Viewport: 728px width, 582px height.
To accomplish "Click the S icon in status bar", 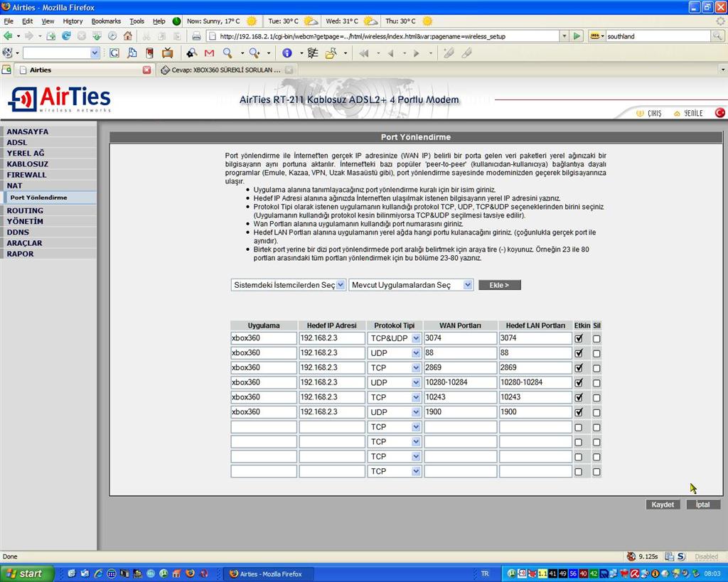I will tap(681, 556).
